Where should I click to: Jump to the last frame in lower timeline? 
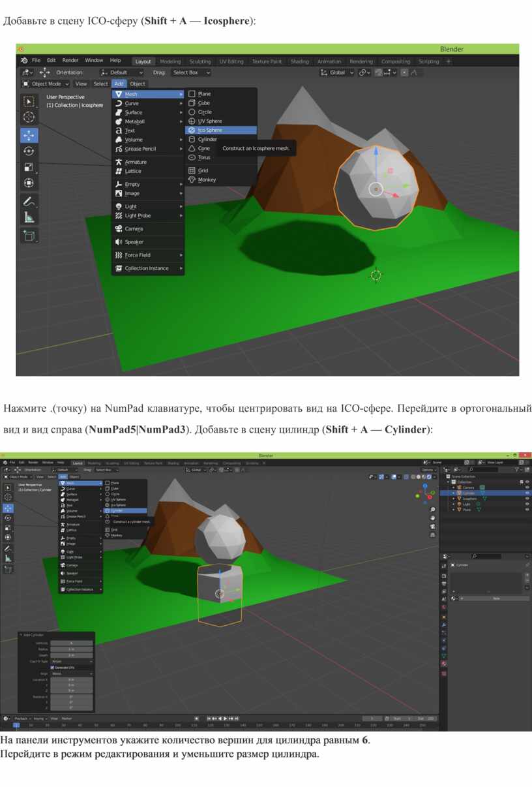click(237, 718)
